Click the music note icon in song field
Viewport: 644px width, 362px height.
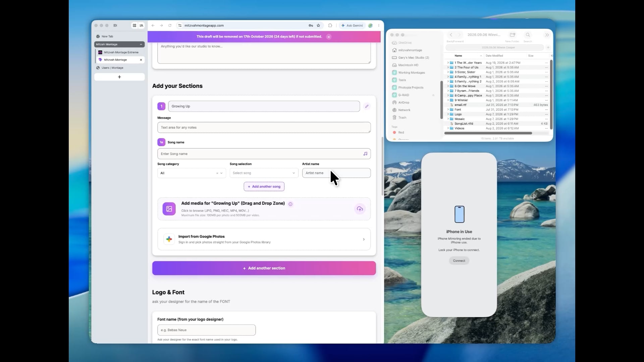[x=365, y=154]
